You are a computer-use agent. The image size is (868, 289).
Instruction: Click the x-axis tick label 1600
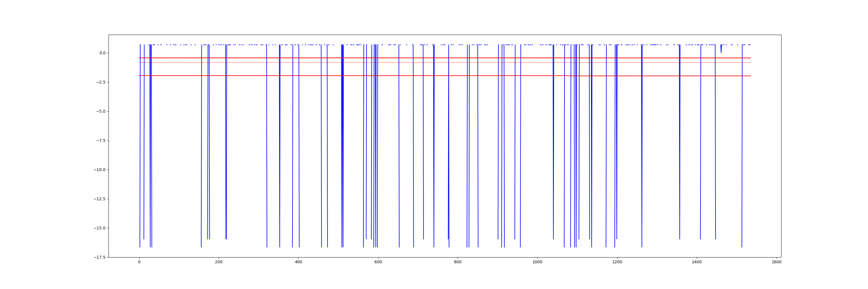[776, 262]
